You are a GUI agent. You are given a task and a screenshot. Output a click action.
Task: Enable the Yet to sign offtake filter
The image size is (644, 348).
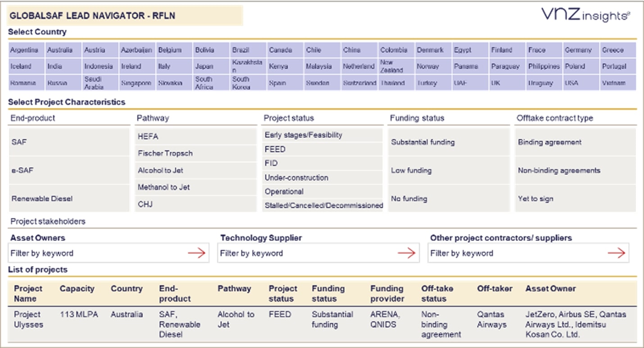(x=575, y=199)
